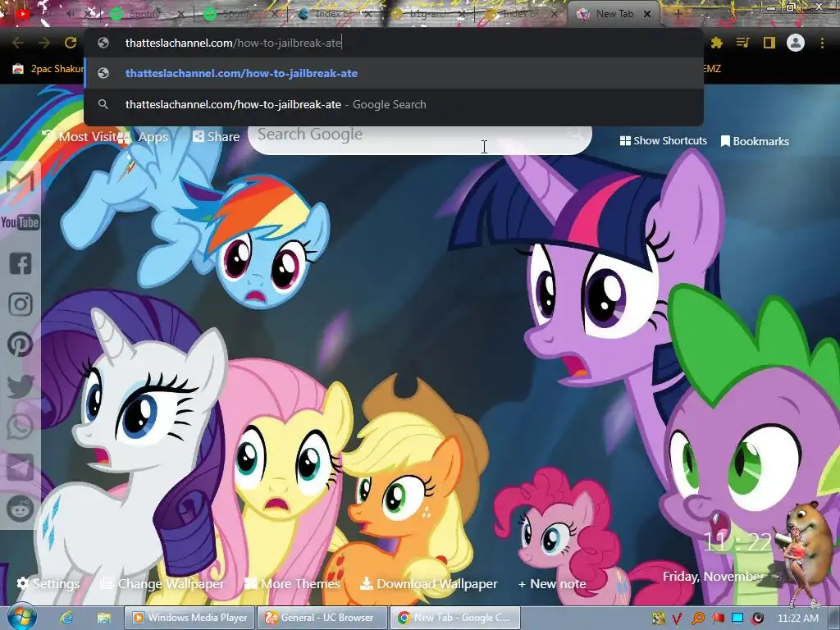
Task: Open Action Center red flag tray icon
Action: coord(718,619)
